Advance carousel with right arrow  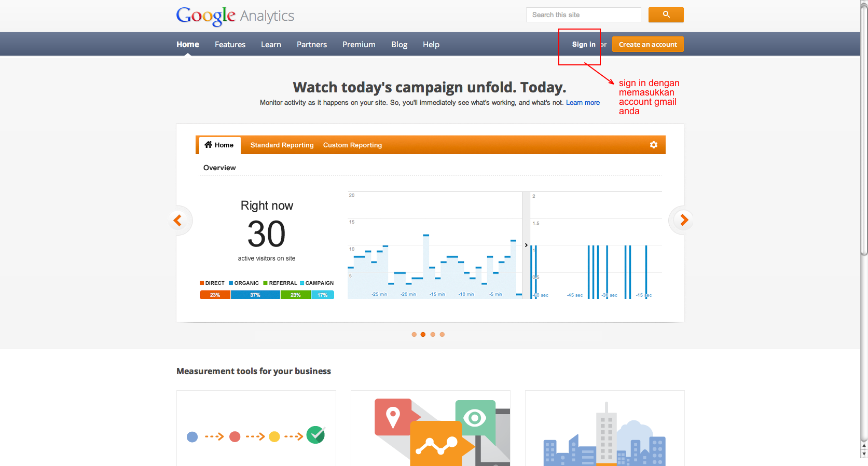click(x=683, y=220)
